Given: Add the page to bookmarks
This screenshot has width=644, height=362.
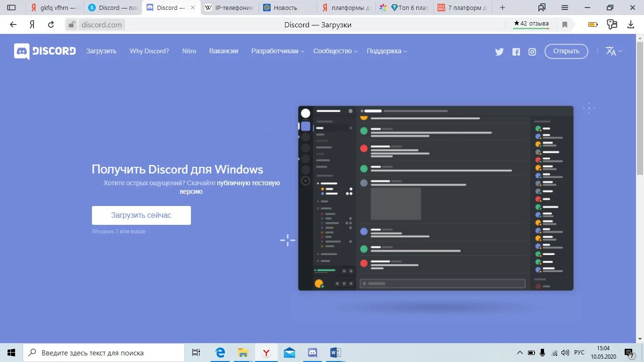Looking at the screenshot, I should pyautogui.click(x=565, y=25).
